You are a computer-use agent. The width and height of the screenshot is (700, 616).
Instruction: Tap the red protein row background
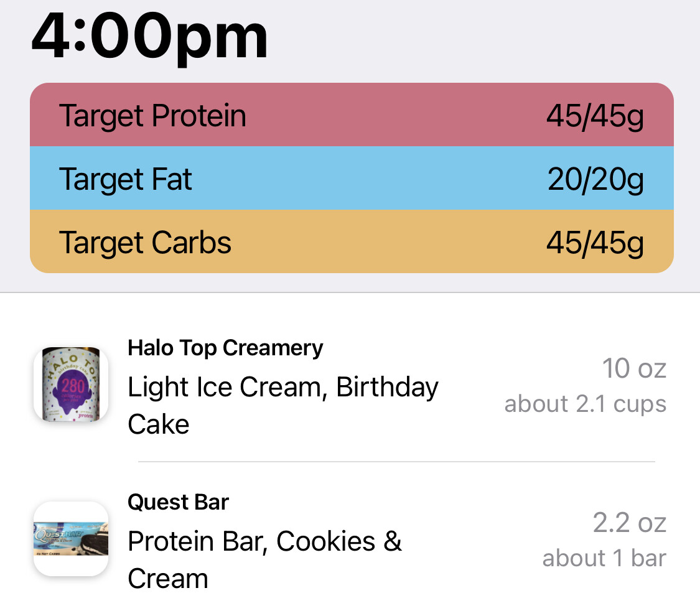pos(386,116)
